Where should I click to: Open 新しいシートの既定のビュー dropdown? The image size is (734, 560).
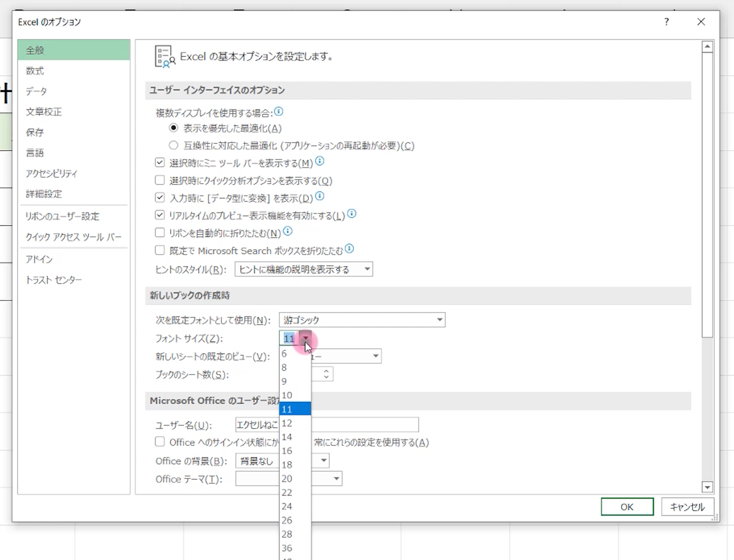point(376,356)
